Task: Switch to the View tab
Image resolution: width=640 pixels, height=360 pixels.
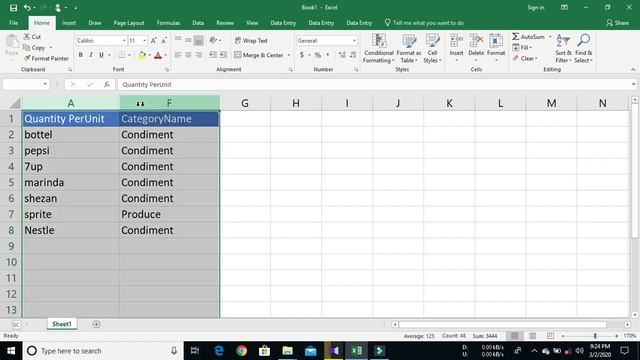Action: (252, 23)
